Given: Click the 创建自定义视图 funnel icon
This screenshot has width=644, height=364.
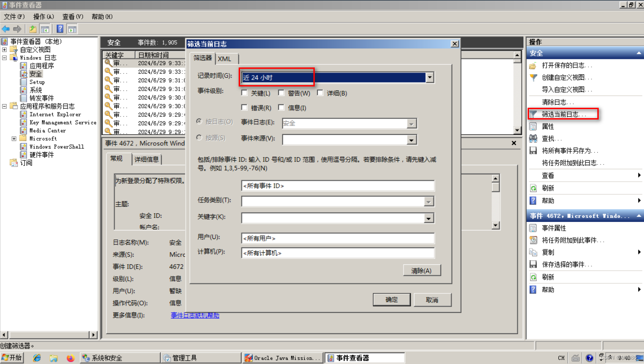Looking at the screenshot, I should pyautogui.click(x=533, y=77).
